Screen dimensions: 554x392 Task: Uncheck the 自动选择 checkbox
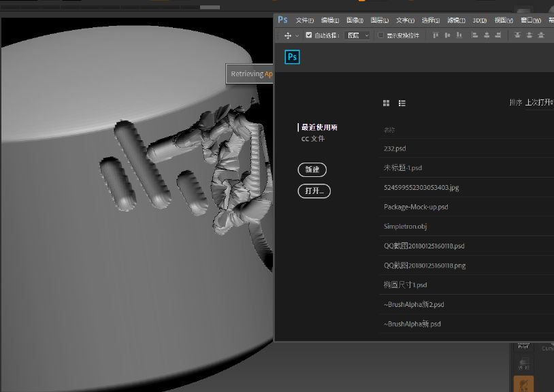[309, 35]
